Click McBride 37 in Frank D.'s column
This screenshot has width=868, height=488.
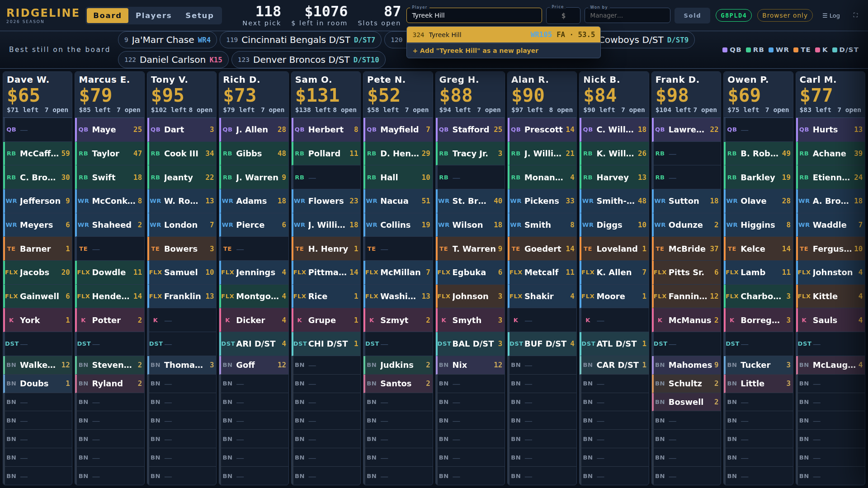click(x=686, y=249)
